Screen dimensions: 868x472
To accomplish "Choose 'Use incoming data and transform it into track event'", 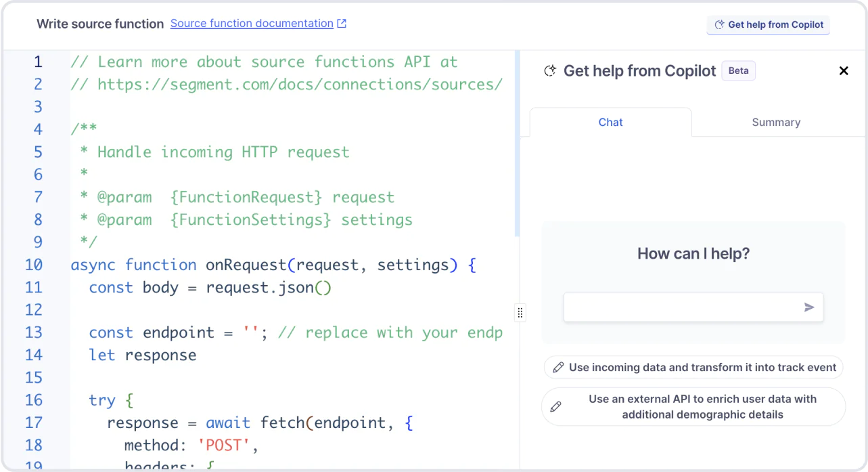I will 693,367.
